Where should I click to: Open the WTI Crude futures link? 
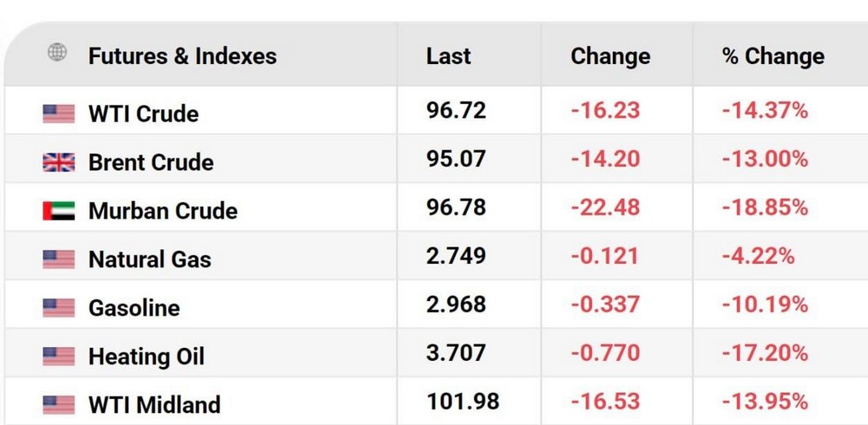pos(143,114)
